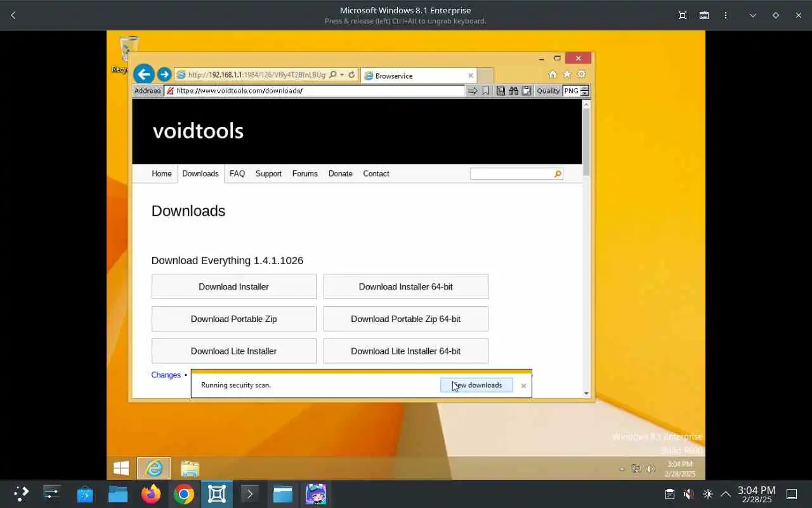Click Download Portable Zip button

pos(234,319)
